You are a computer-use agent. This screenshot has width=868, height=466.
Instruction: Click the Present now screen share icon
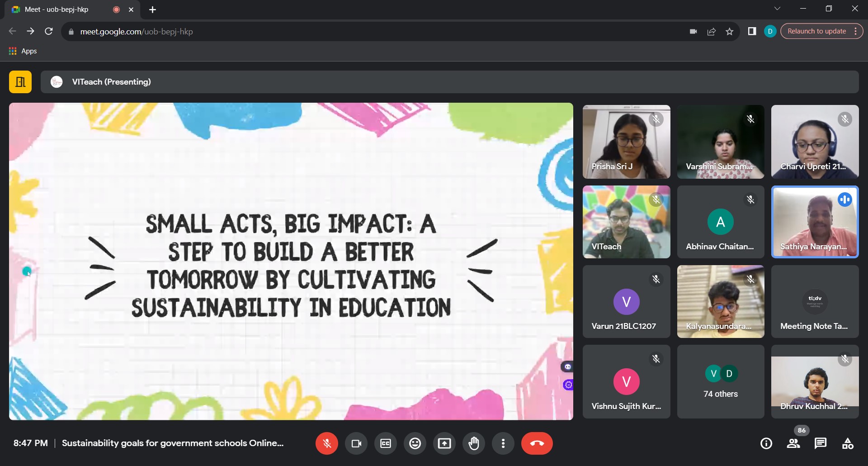click(444, 443)
